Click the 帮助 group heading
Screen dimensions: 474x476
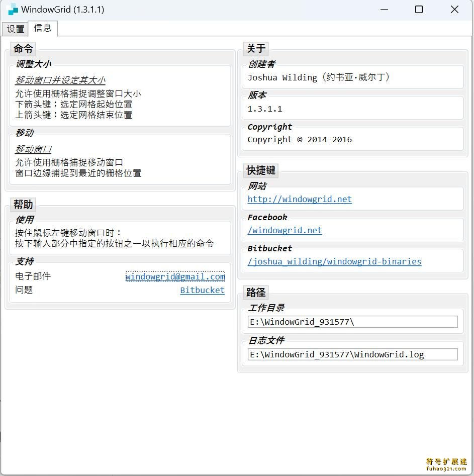(x=23, y=204)
